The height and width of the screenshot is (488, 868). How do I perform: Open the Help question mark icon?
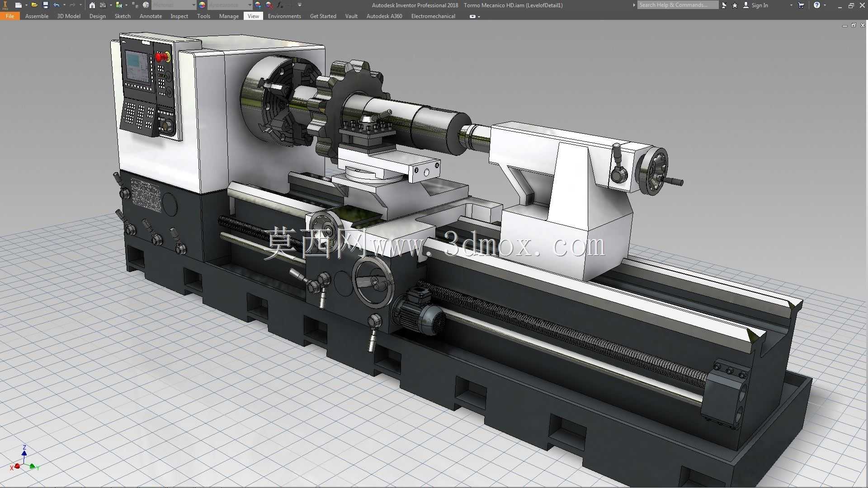pyautogui.click(x=817, y=5)
